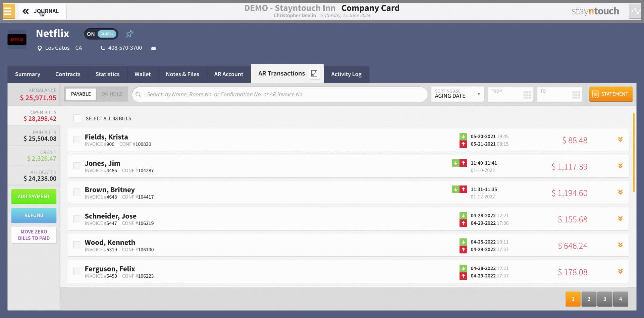Switch to the Summary tab

coord(28,74)
